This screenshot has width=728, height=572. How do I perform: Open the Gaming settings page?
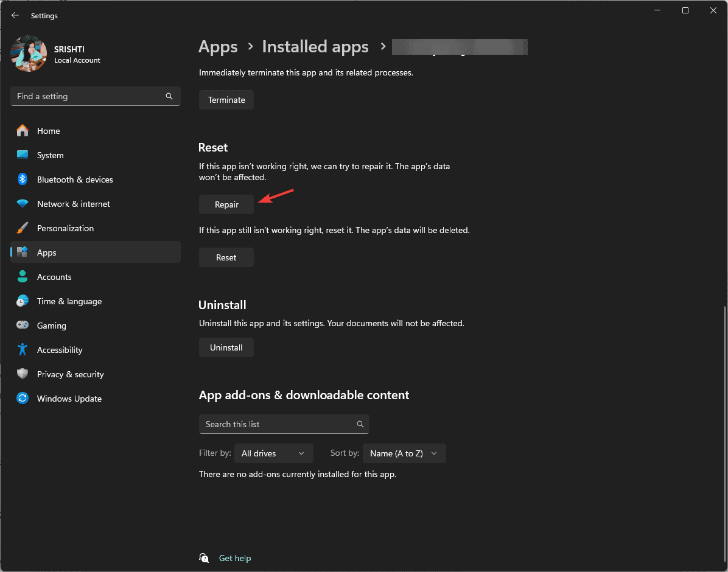click(52, 325)
